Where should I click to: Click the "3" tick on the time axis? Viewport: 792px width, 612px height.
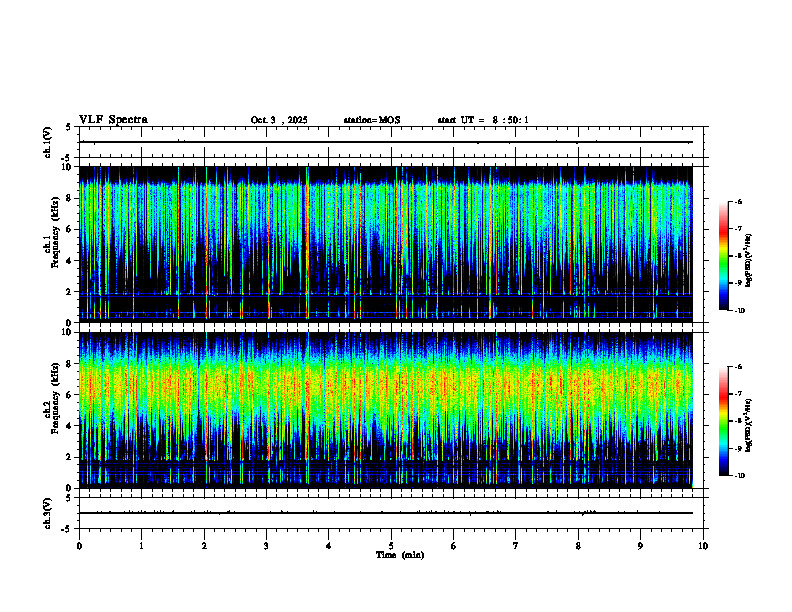point(266,546)
